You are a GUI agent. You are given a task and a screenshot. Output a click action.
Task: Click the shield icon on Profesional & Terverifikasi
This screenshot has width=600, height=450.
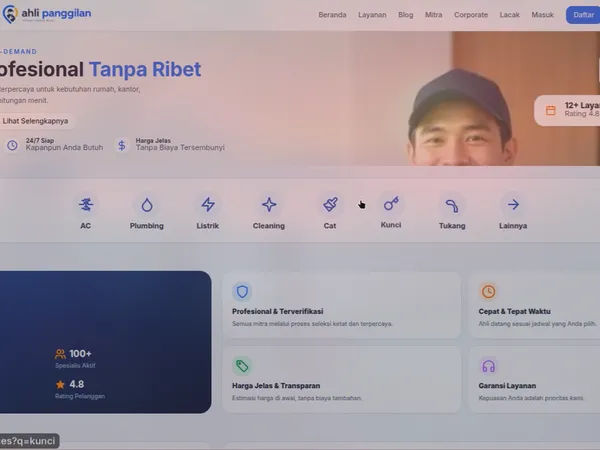click(x=242, y=292)
